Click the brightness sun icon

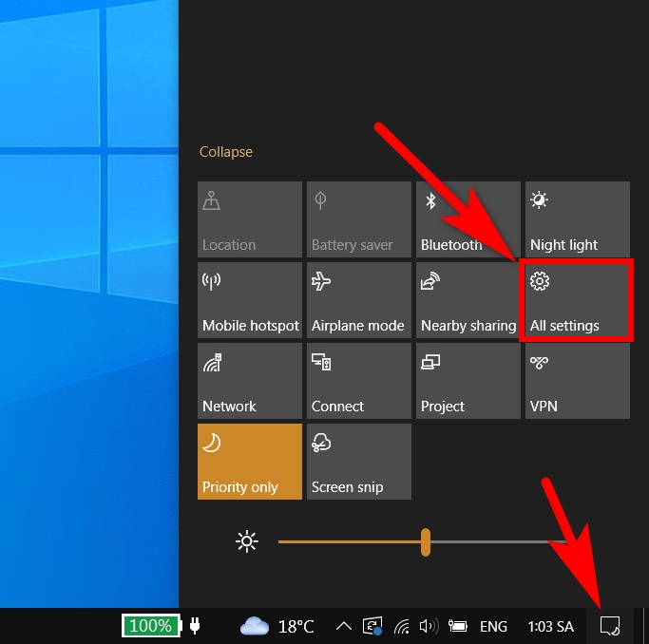[247, 541]
